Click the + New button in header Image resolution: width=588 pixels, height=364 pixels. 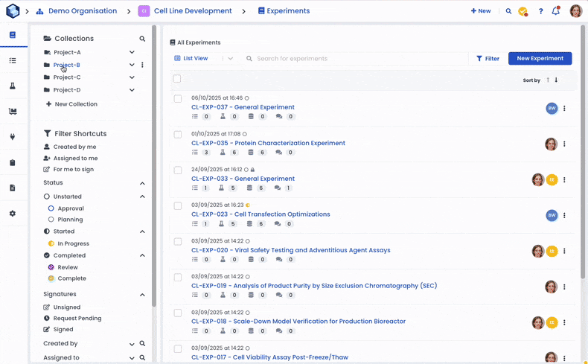pos(481,11)
